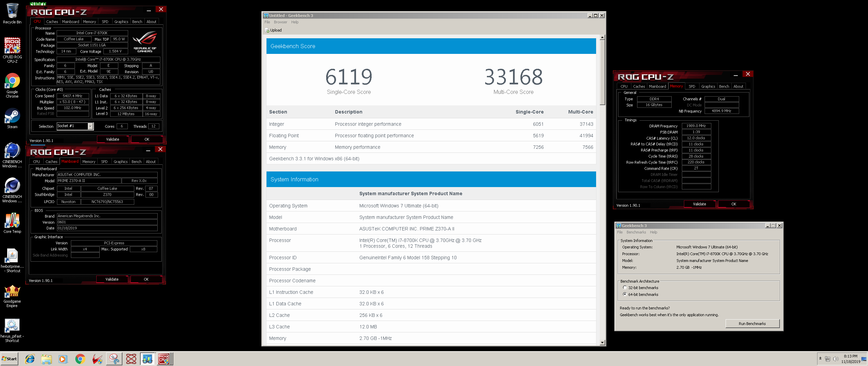Click OK in the Memory CPU-Z window
868x366 pixels.
coord(734,204)
